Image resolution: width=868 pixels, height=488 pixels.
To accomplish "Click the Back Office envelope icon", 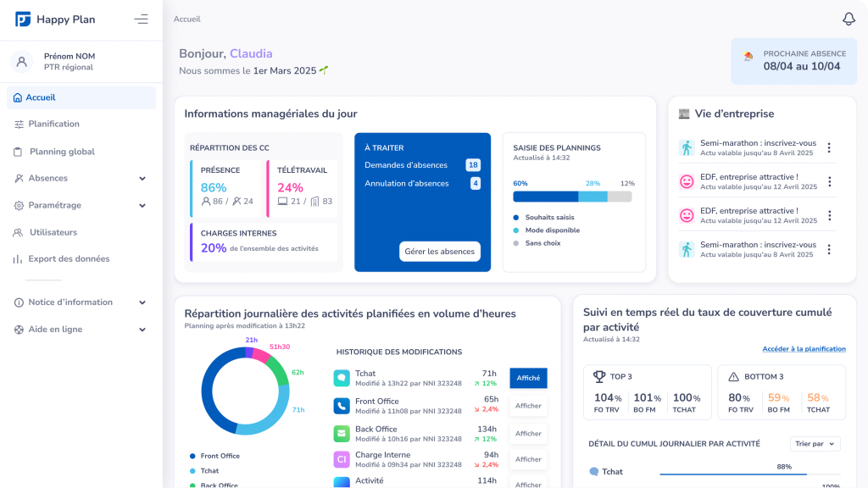I will 342,434.
